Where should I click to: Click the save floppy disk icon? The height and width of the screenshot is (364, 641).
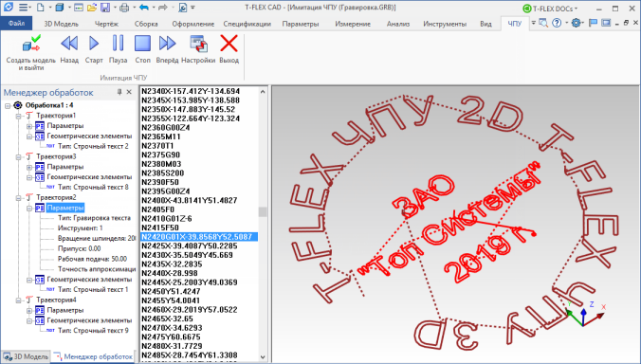[105, 8]
